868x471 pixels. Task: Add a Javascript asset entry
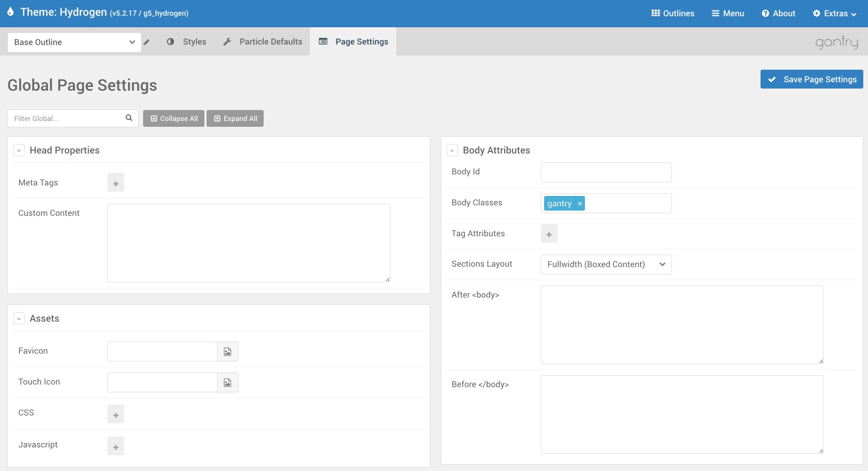[116, 446]
